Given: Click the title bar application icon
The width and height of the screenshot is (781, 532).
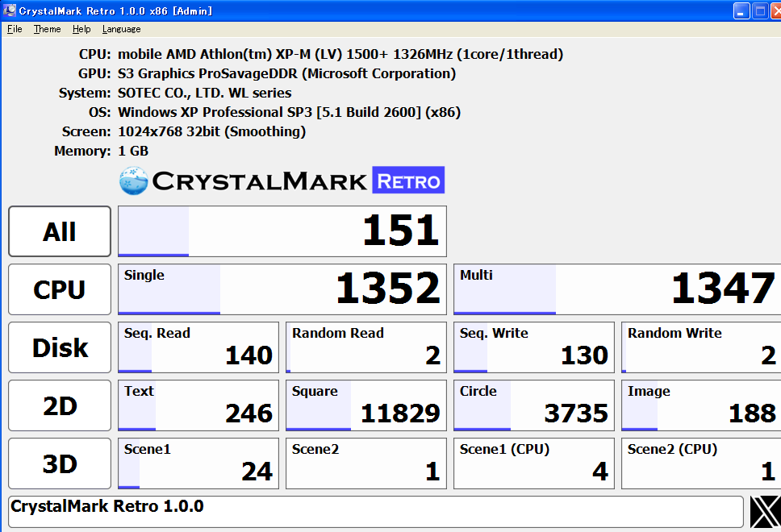Looking at the screenshot, I should [10, 10].
